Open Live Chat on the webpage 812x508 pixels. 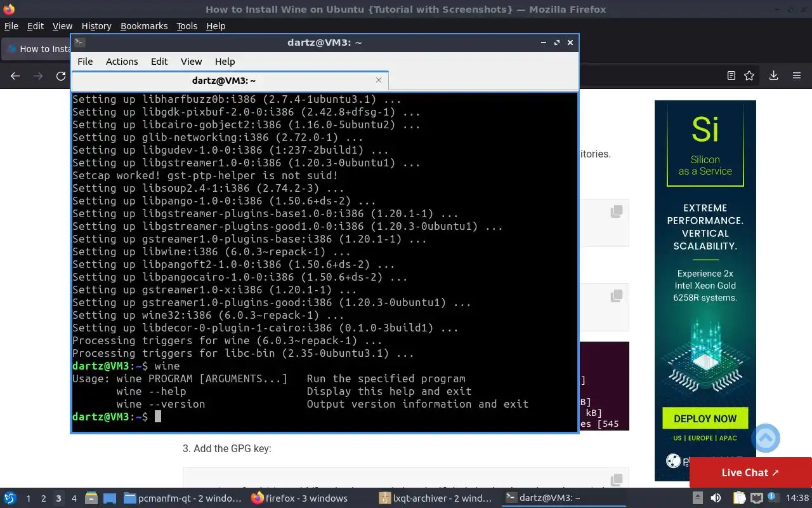tap(750, 472)
